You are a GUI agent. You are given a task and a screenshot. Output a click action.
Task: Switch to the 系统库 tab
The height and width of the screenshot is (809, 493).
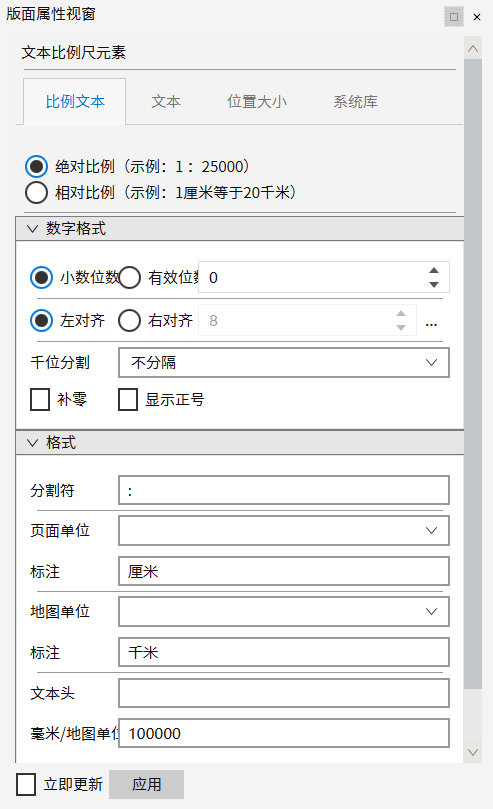[355, 102]
